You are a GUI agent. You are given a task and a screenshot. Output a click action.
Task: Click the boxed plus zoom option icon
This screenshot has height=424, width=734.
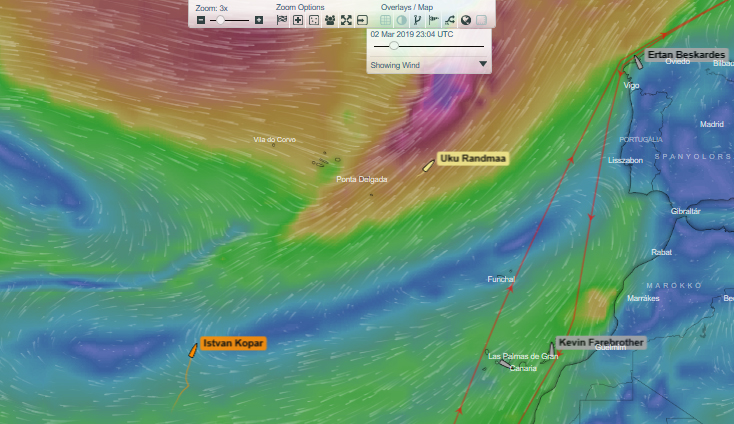click(298, 20)
